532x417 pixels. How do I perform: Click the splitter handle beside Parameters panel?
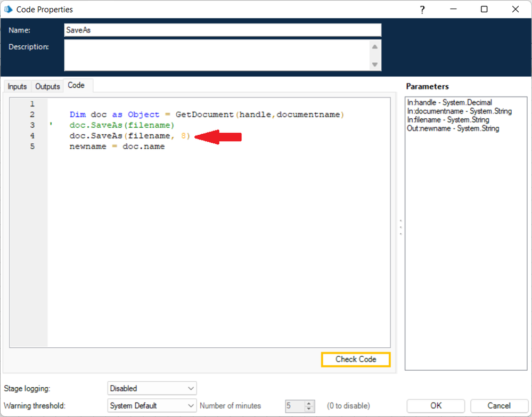(400, 226)
